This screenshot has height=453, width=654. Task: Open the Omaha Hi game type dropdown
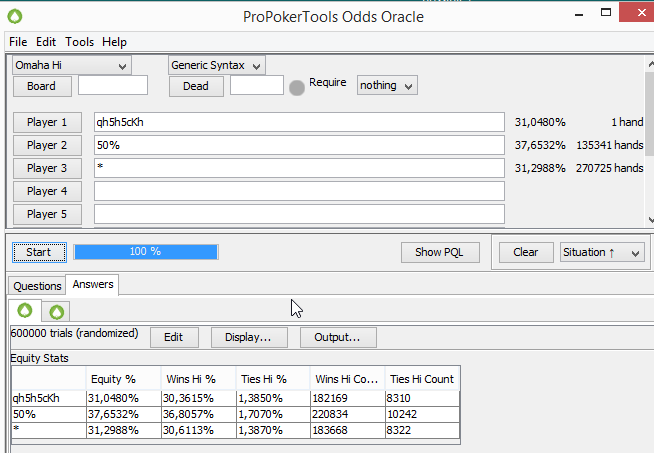click(71, 65)
